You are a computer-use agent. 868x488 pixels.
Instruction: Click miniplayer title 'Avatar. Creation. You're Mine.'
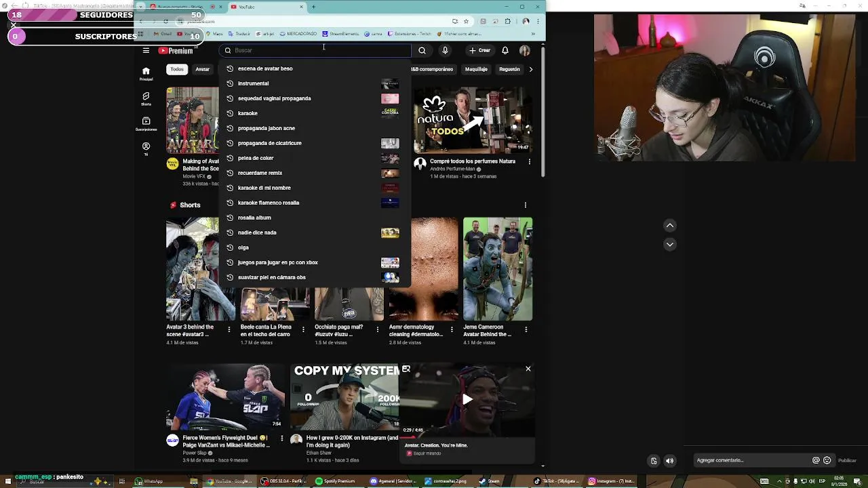(436, 445)
